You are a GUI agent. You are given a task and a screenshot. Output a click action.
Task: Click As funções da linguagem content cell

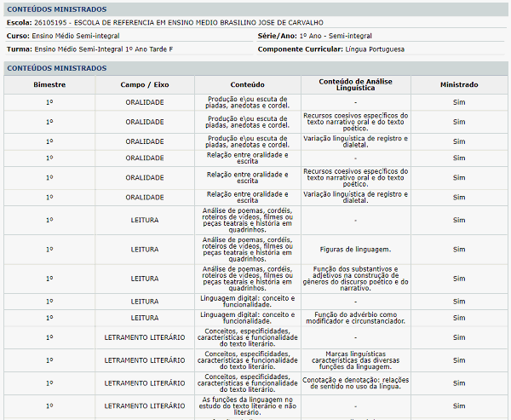click(x=247, y=405)
